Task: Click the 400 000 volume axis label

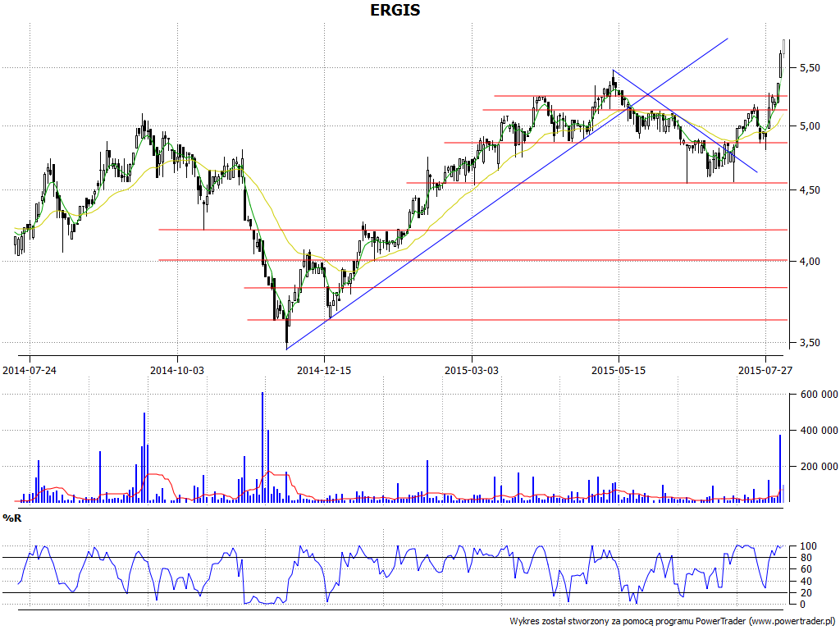Action: (x=819, y=431)
